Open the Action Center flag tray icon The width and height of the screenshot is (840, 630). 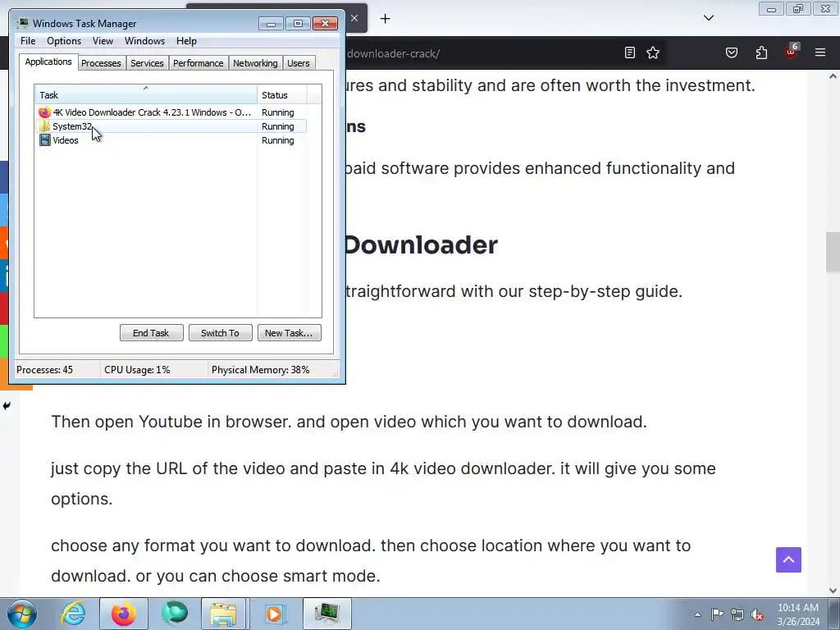tap(717, 614)
